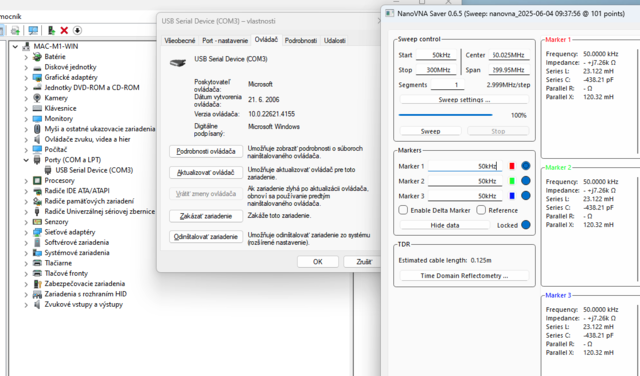Click the Zariadenia s rozhraním HID icon
This screenshot has width=640, height=376.
pyautogui.click(x=37, y=294)
